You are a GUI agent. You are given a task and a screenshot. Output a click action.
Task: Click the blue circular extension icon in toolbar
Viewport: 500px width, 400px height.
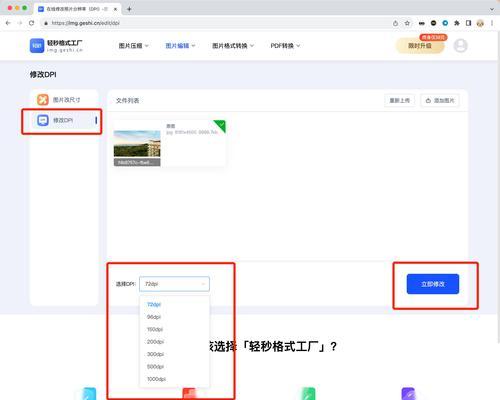[445, 23]
